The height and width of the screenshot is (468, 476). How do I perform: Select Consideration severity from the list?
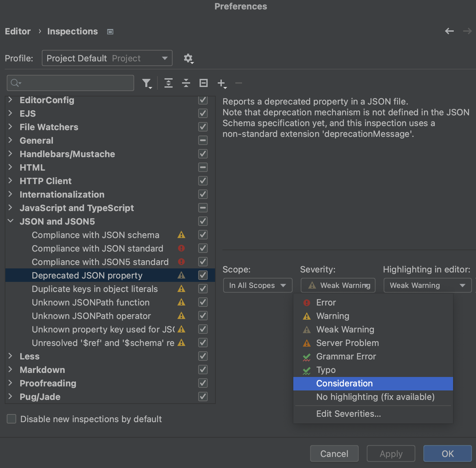[344, 383]
